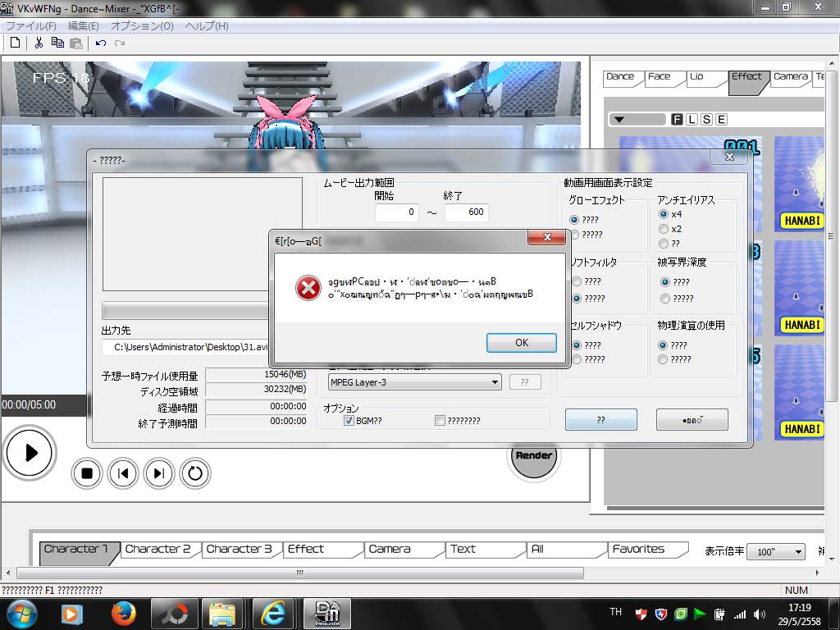
Task: Open Windows Start menu orb
Action: coord(21,614)
